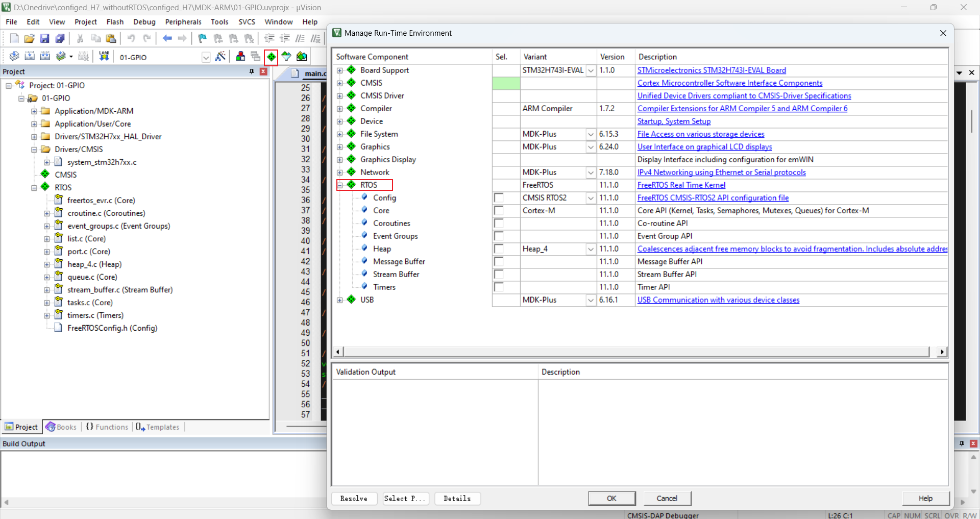The image size is (980, 519).
Task: Indent selected lines toolbar icon
Action: (x=269, y=38)
